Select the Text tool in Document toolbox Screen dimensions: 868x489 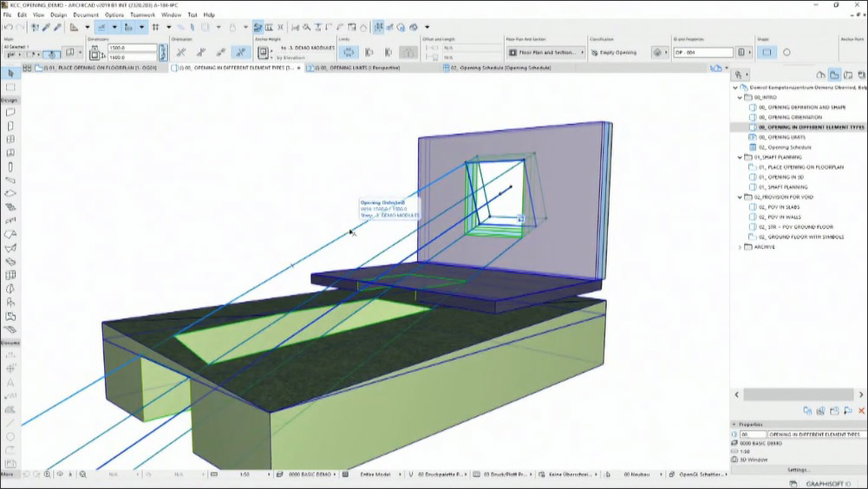pyautogui.click(x=10, y=382)
